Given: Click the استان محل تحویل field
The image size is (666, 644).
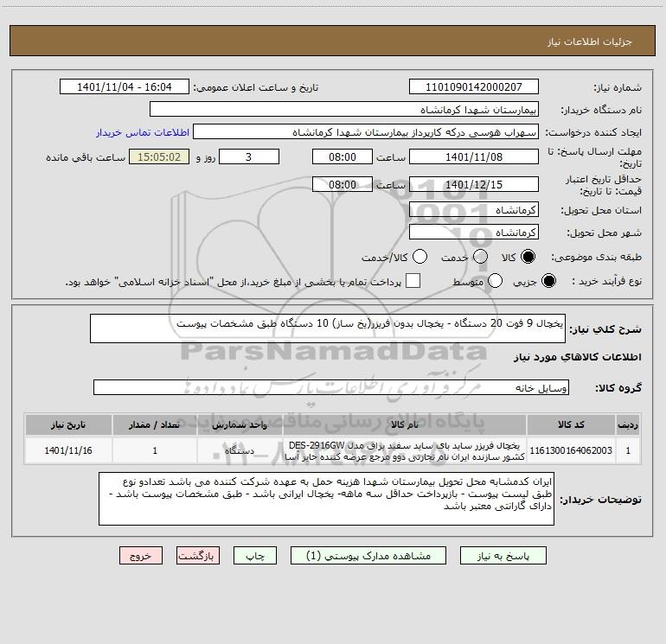Looking at the screenshot, I should tap(474, 210).
